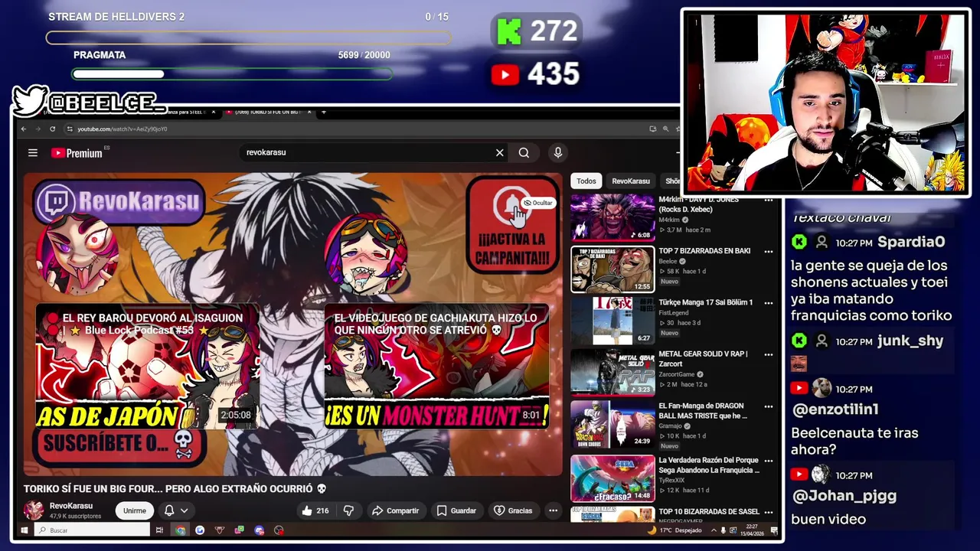Open more actions three-dot menu under video
The image size is (980, 551).
click(553, 510)
